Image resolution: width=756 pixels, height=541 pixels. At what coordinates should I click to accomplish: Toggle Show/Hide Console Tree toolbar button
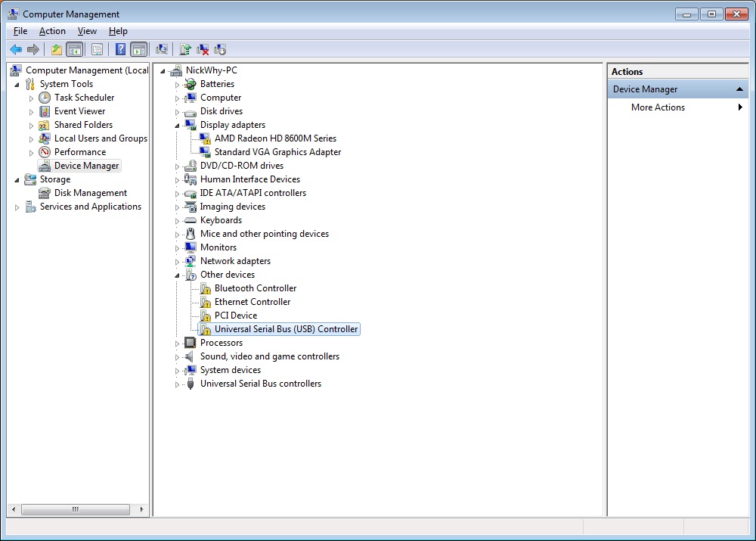point(74,50)
